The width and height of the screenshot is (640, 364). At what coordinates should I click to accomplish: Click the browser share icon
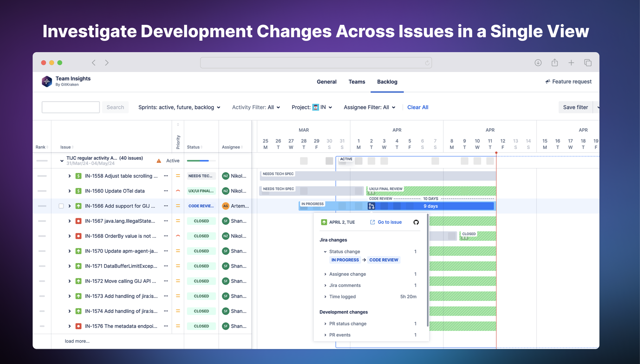(554, 62)
